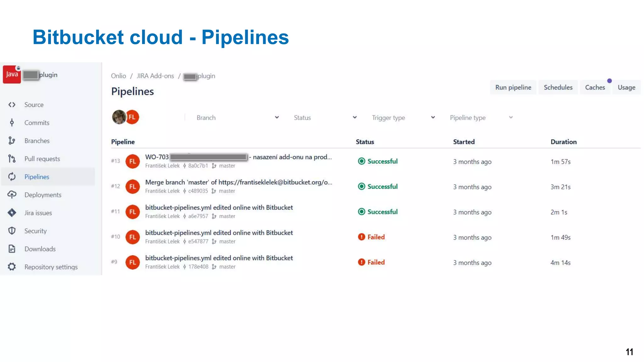
Task: Follow the JIRA Add-ons breadcrumb link
Action: click(155, 76)
